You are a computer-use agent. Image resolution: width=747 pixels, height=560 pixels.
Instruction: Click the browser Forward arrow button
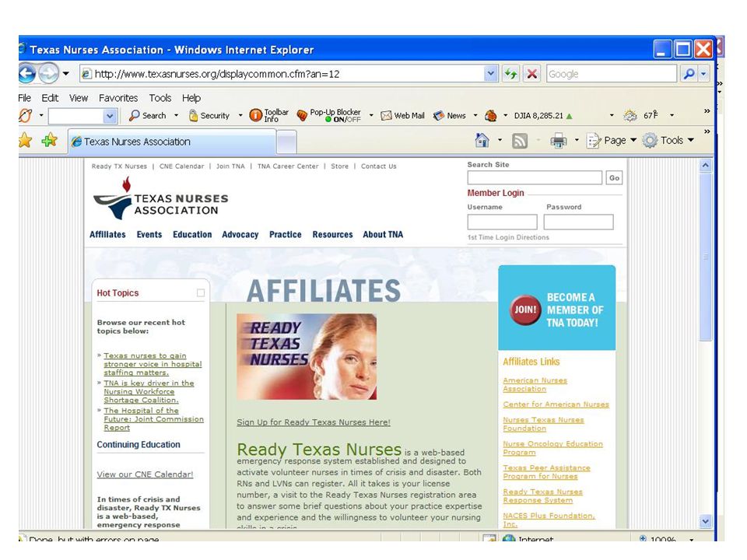point(48,74)
